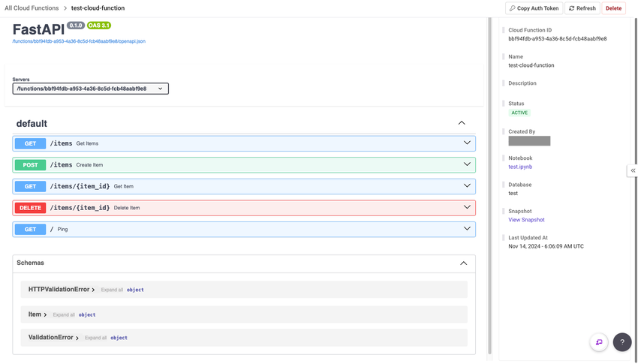Go to All Cloud Functions breadcrumb
The width and height of the screenshot is (638, 364).
coord(32,8)
